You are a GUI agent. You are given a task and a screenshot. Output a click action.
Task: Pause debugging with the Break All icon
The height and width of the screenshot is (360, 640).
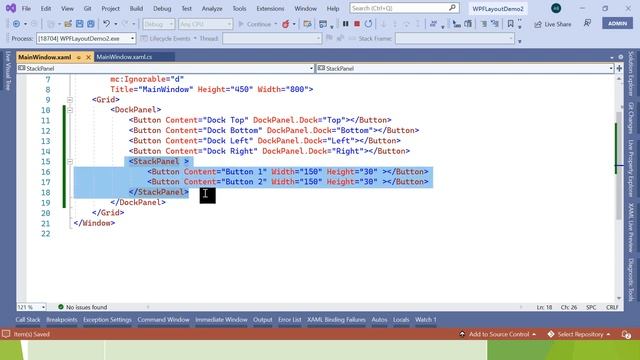pyautogui.click(x=345, y=24)
